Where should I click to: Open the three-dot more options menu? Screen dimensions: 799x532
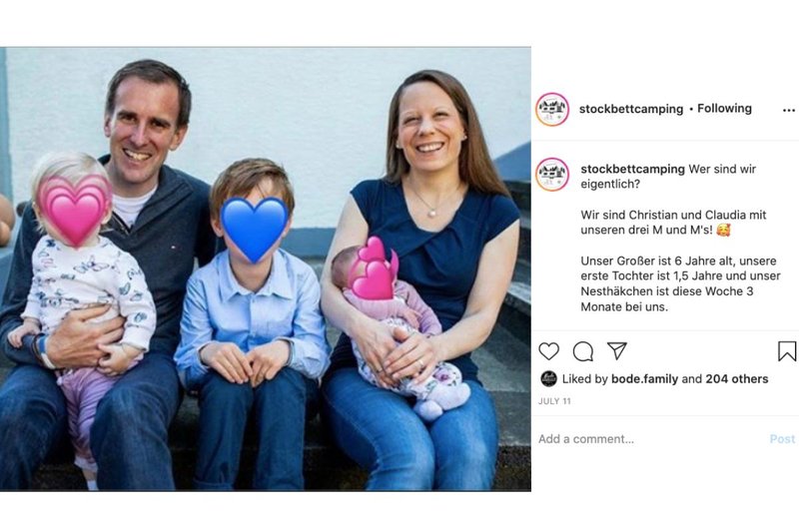tap(788, 110)
